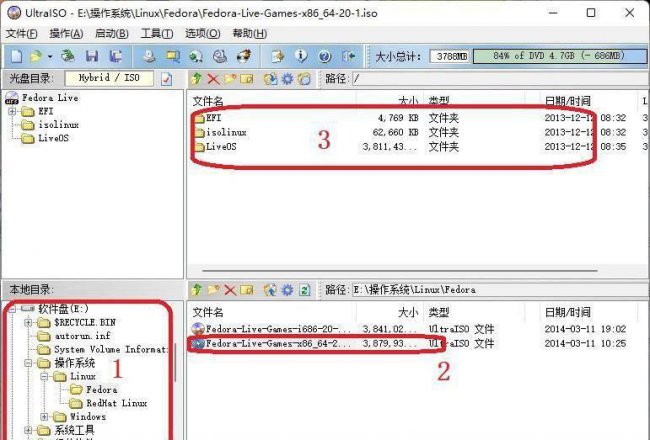Click the ISO pane path field showing /
Viewport: 650px width, 440px height.
pyautogui.click(x=500, y=78)
